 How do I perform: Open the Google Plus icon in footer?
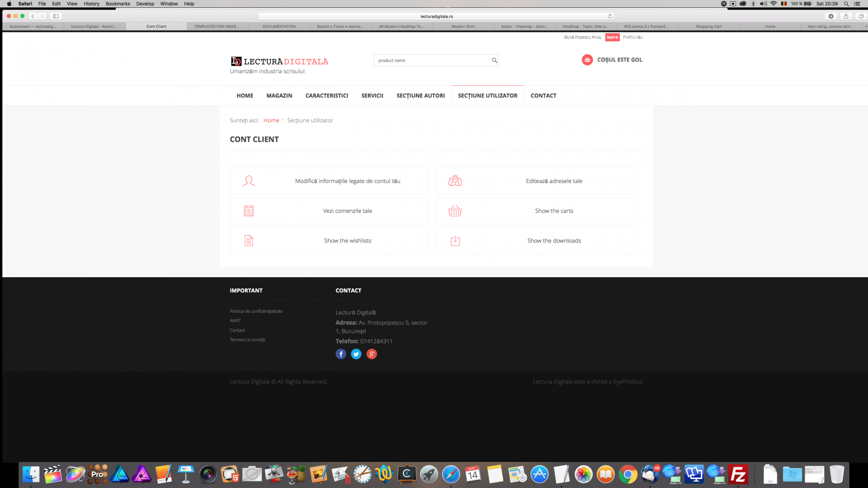click(372, 354)
